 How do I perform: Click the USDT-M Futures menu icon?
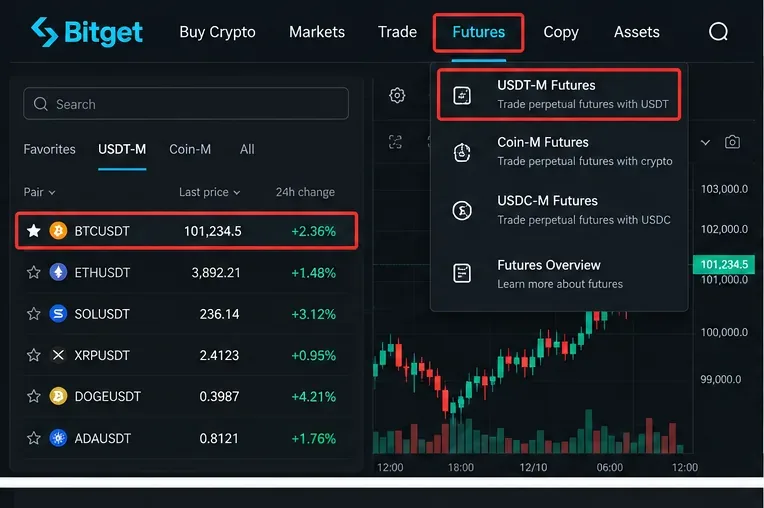click(462, 95)
